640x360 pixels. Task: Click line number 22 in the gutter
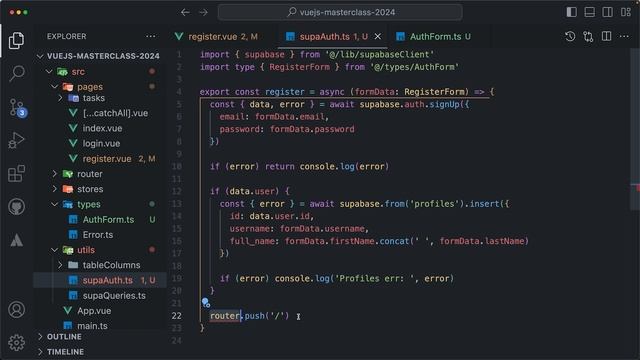(176, 316)
